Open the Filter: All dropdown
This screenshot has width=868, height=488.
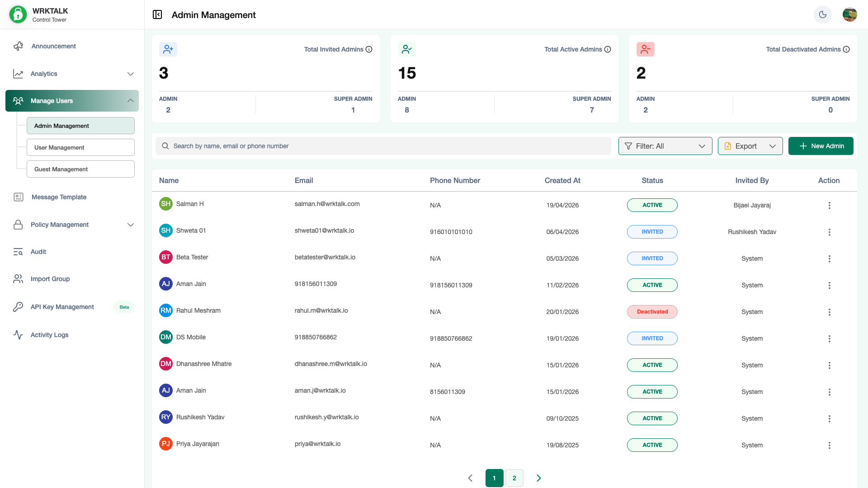pyautogui.click(x=665, y=146)
